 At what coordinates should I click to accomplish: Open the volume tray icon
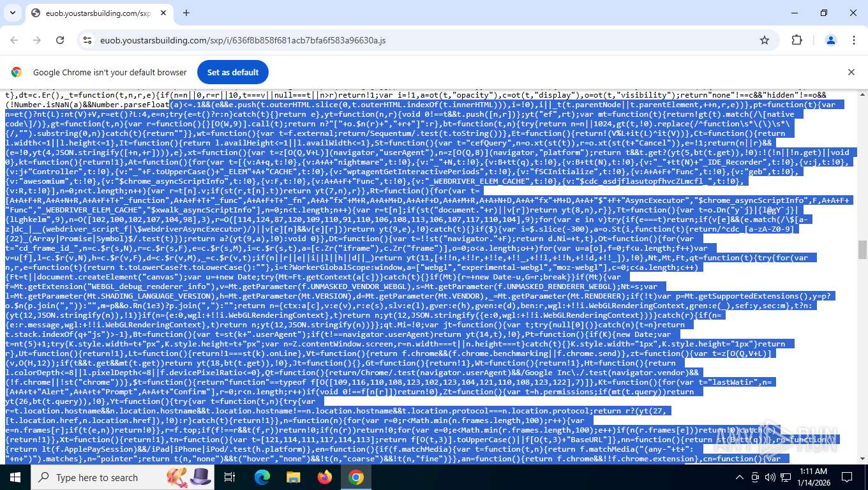coord(770,477)
